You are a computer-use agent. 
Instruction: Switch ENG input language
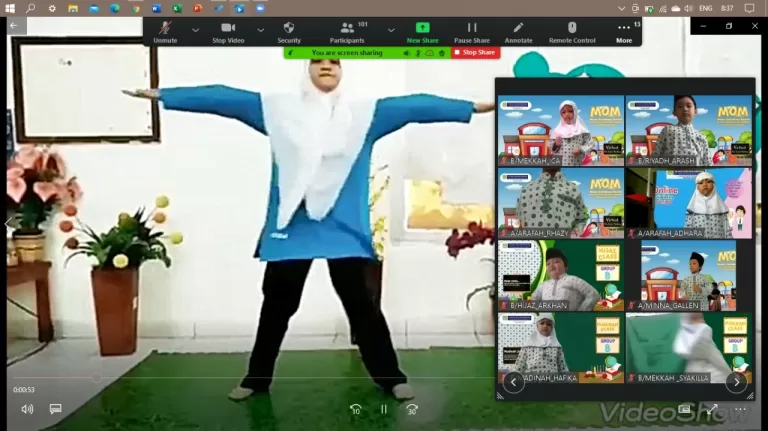click(x=705, y=8)
